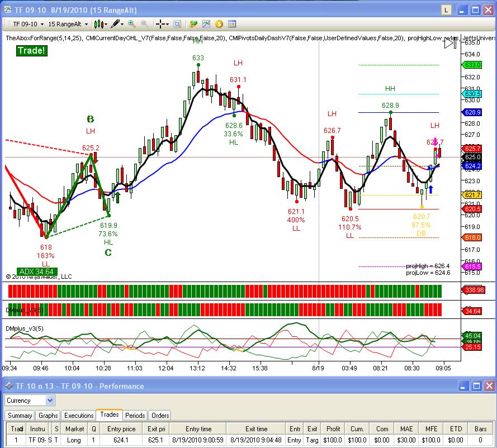Minimize the TF 09-10 chart window
497x448 pixels.
[462, 10]
